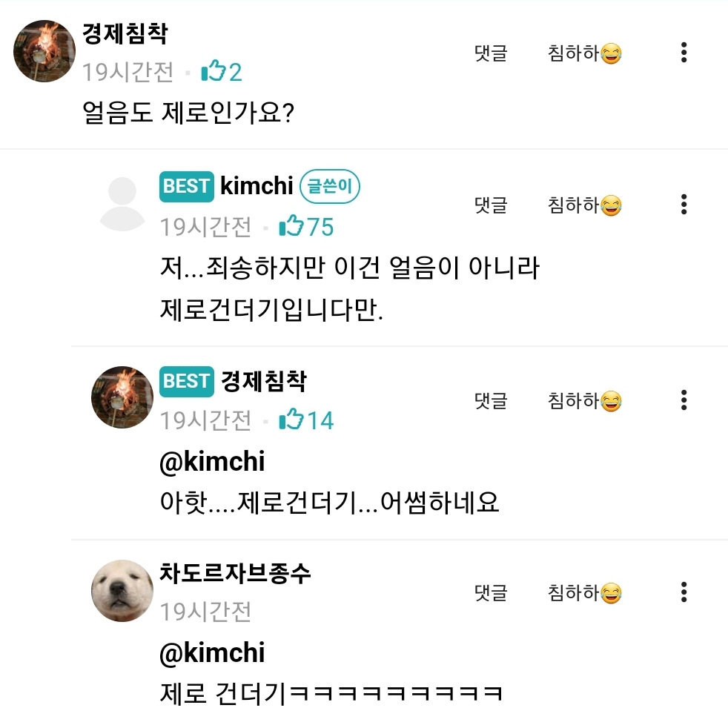
Task: Open three-dot menu on 차도르자브종수's comment
Action: [684, 592]
